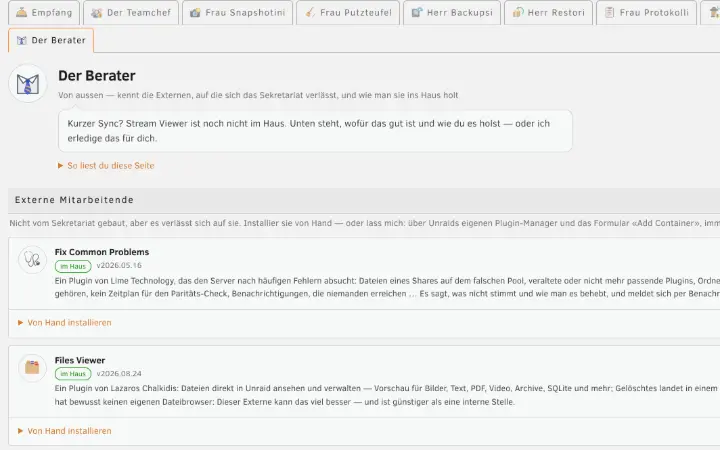Image resolution: width=720 pixels, height=450 pixels.
Task: Click the 'Der Berater' heading
Action: [96, 76]
